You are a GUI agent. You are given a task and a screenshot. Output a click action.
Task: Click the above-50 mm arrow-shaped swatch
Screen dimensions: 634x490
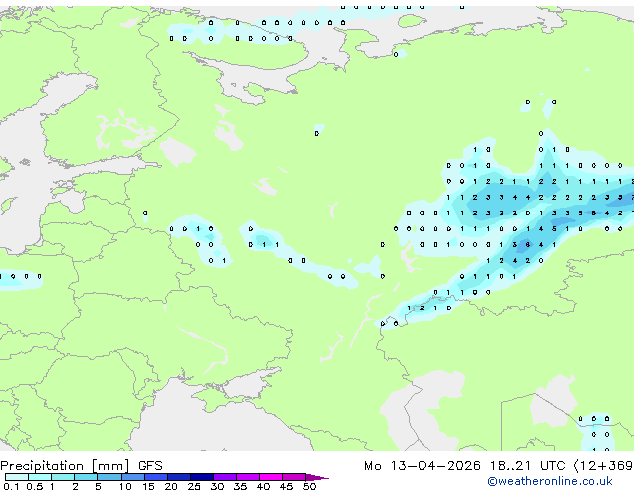pos(317,477)
